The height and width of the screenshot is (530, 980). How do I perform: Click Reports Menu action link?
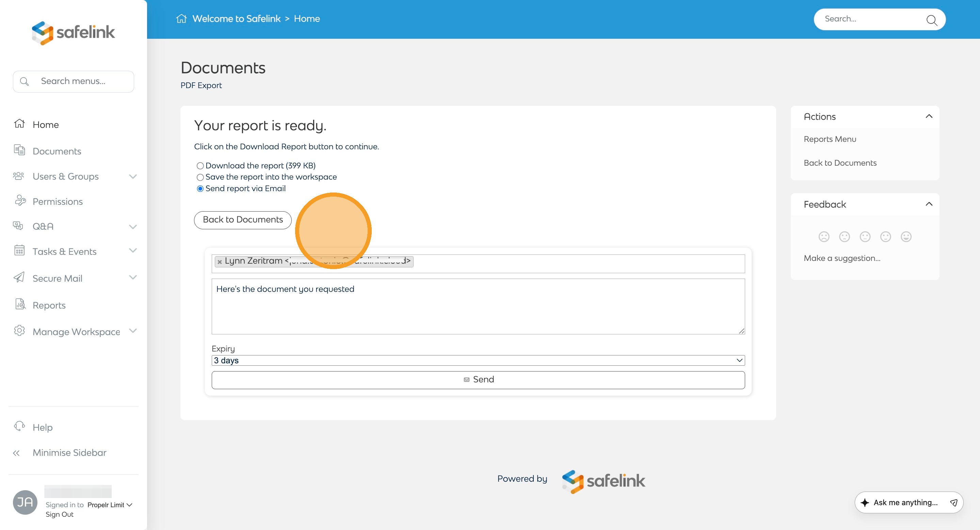(x=830, y=139)
